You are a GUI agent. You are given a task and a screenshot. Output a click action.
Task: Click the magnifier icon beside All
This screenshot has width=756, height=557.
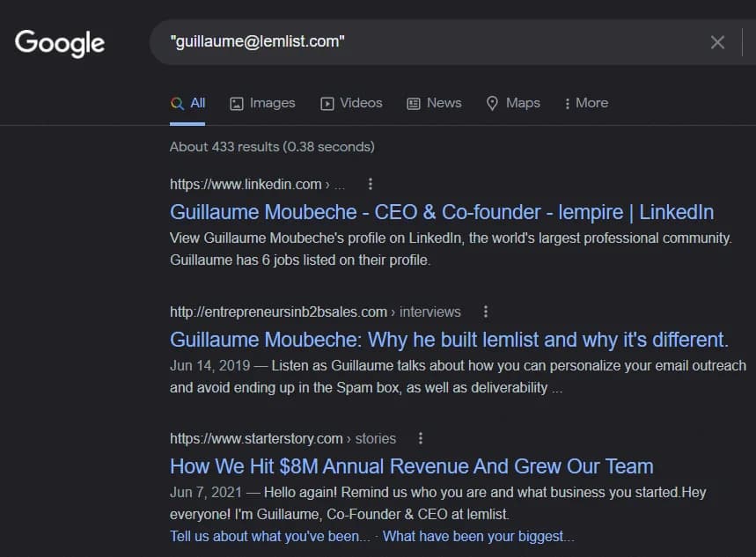[177, 103]
